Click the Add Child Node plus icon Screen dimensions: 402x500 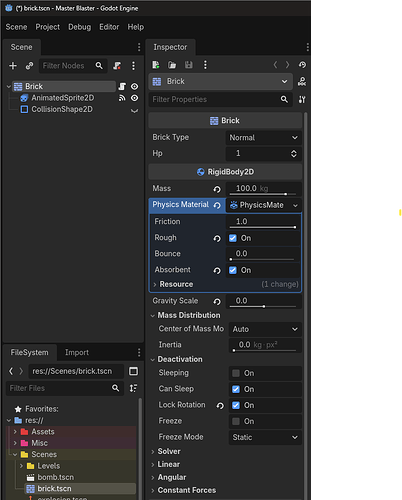pyautogui.click(x=13, y=66)
